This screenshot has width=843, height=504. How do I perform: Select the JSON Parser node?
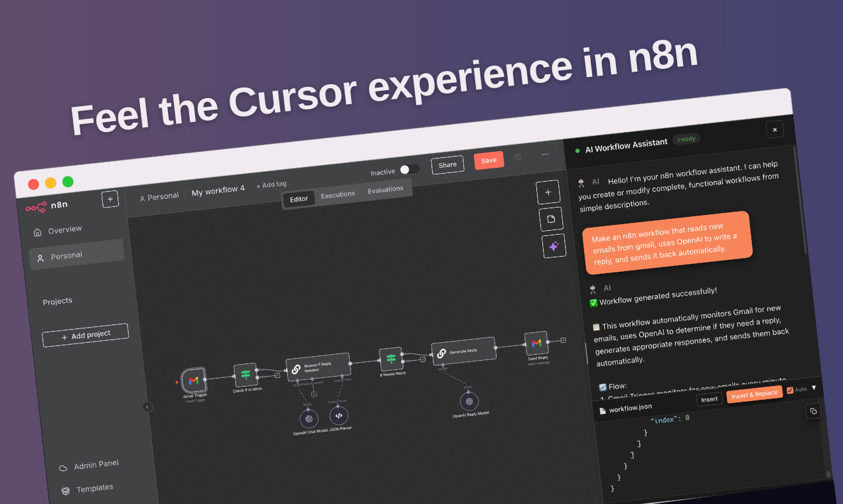coord(339,416)
